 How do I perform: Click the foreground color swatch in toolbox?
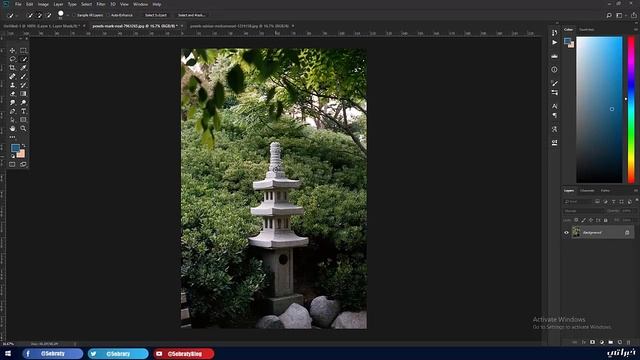coord(15,148)
